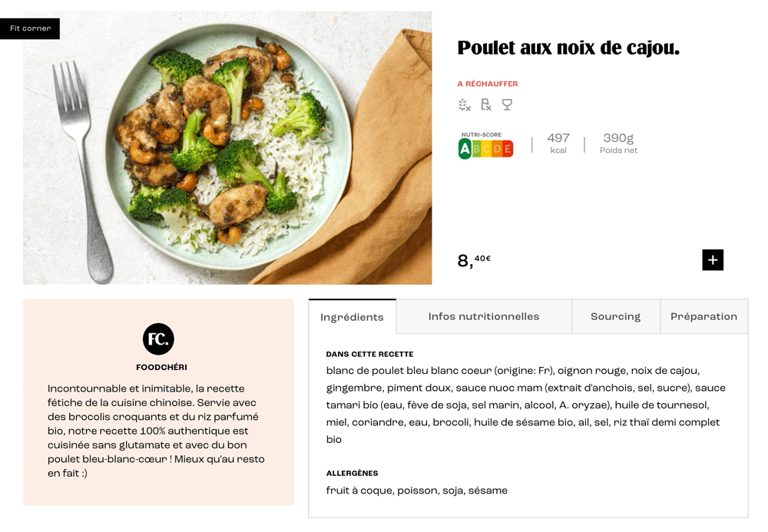Viewport: 768px width, 532px height.
Task: Click the Fit corner label
Action: coord(30,28)
